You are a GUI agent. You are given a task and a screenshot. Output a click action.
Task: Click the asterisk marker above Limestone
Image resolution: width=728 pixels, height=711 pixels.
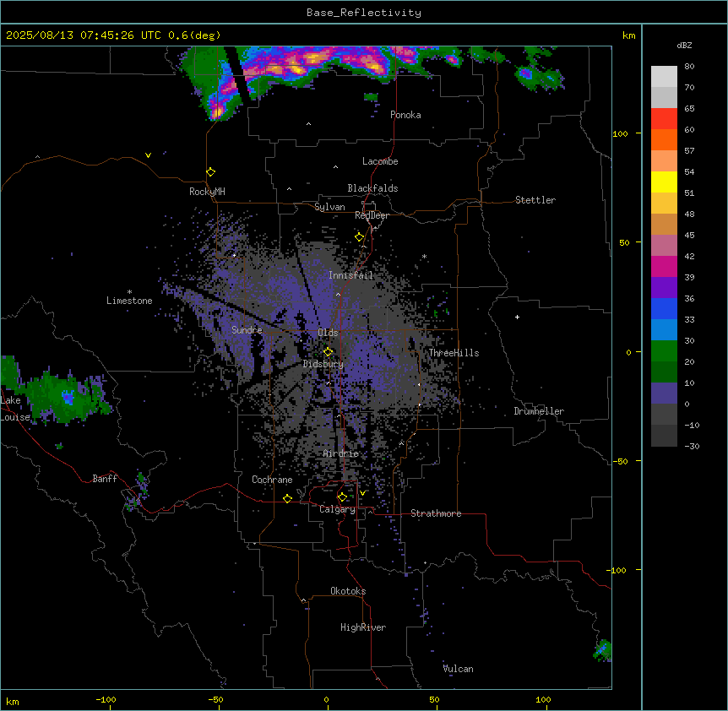(129, 292)
